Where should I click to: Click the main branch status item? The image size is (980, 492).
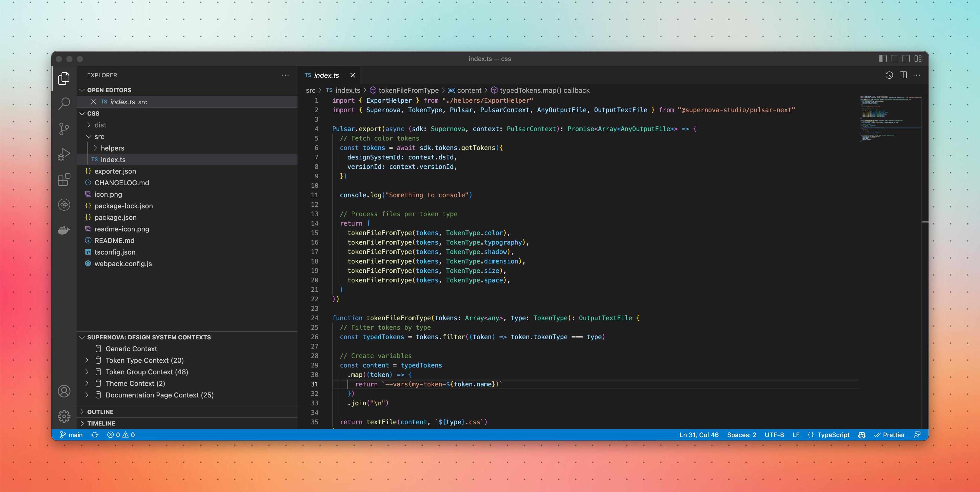click(x=71, y=434)
